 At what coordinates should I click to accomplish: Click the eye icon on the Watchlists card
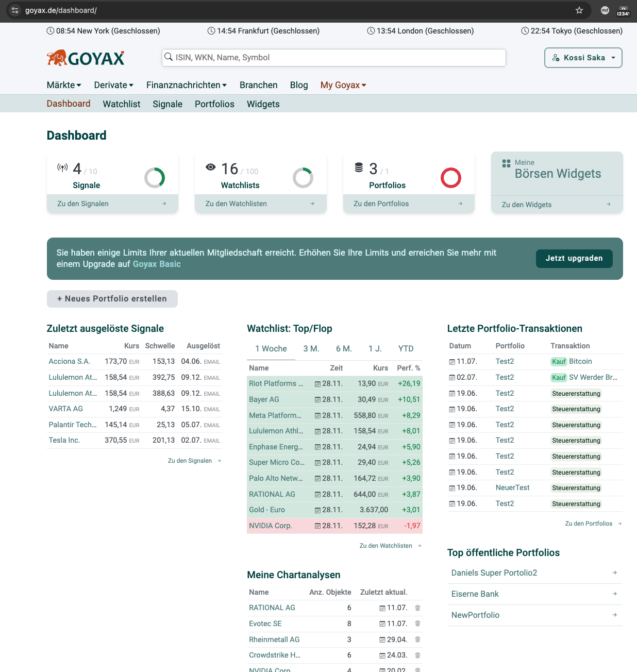click(210, 167)
